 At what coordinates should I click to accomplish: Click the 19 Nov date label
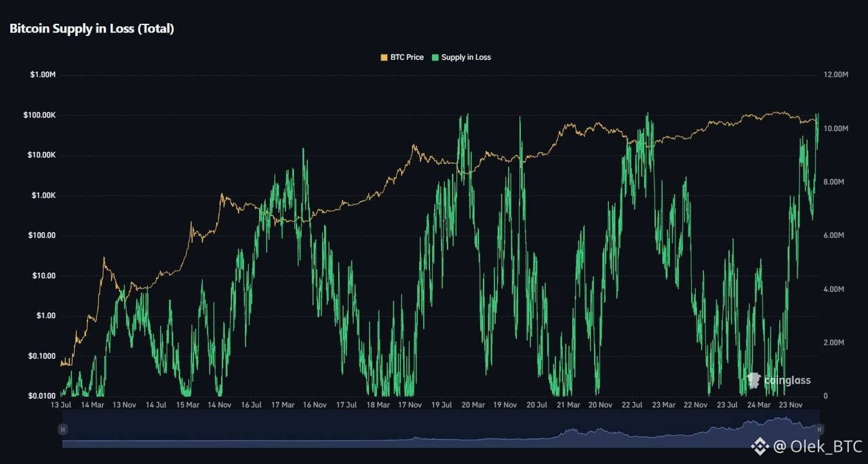pos(506,405)
